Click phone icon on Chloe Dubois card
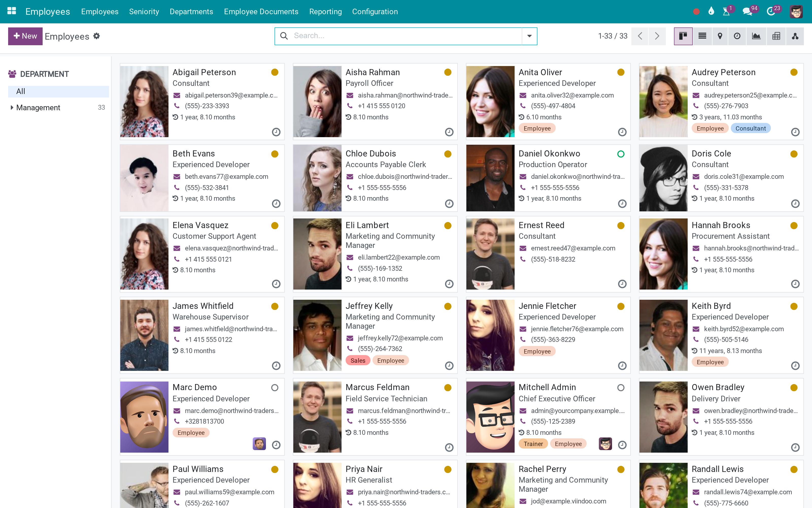 [x=350, y=187]
